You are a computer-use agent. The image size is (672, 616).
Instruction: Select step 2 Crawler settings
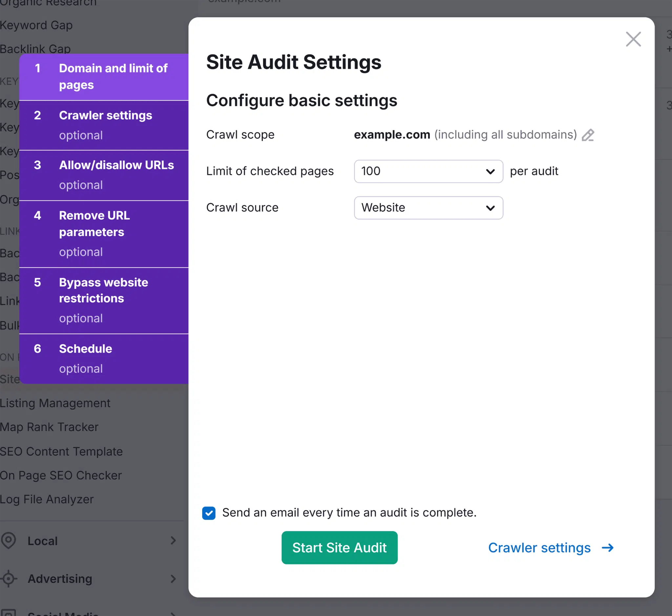click(104, 125)
